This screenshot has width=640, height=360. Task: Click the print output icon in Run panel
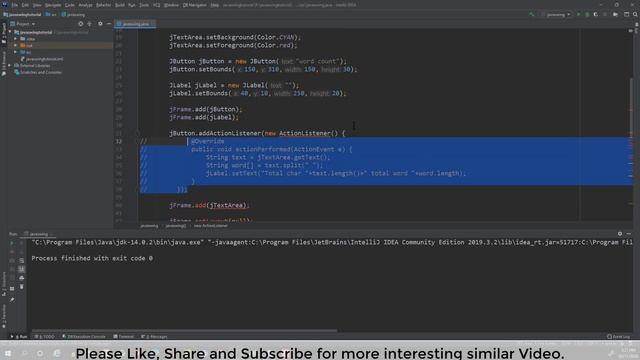coord(22,278)
